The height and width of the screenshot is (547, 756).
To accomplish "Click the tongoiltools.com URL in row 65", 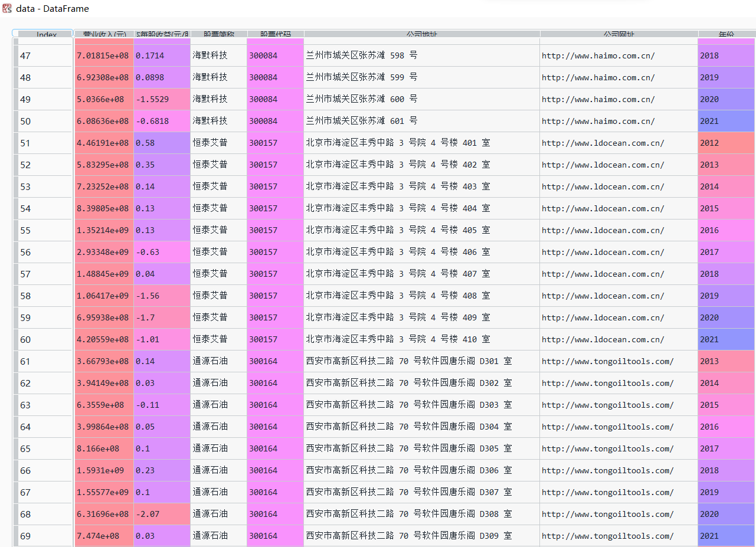I will (x=607, y=449).
